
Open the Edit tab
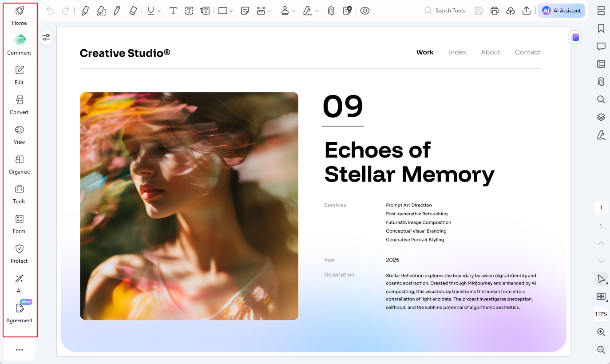[x=19, y=75]
